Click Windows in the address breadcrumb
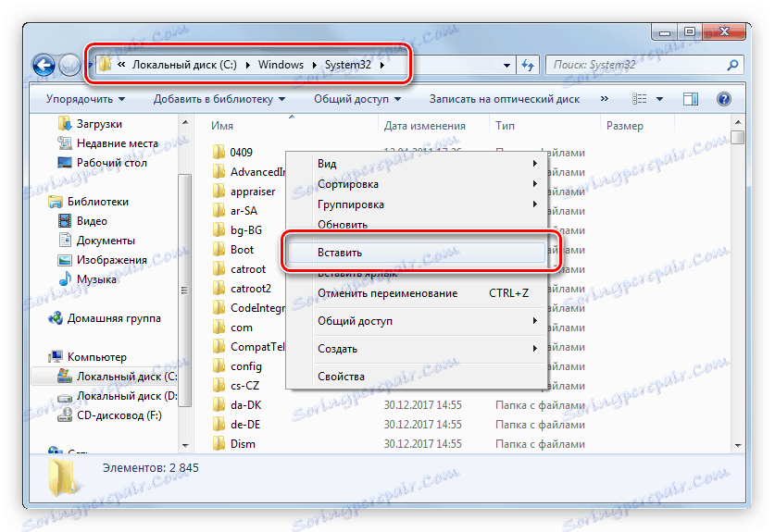Viewport: 775px width, 532px height. click(281, 65)
